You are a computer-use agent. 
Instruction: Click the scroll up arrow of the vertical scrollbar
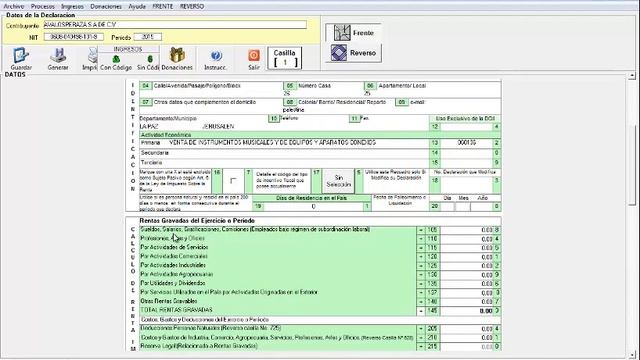pyautogui.click(x=632, y=76)
